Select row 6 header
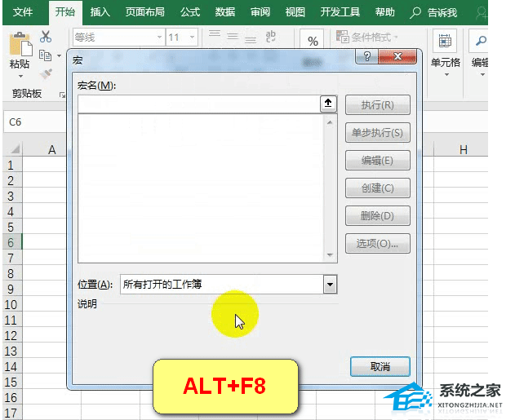The image size is (515, 420). [11, 242]
